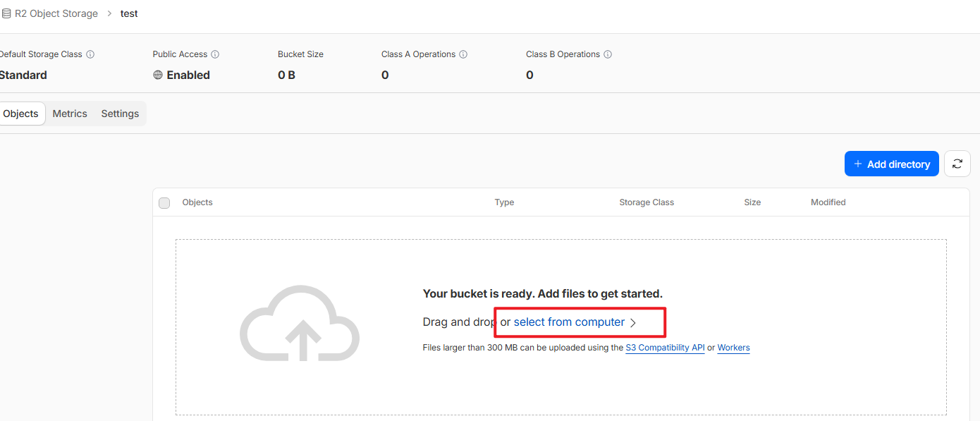Switch to the Objects tab
Screen dimensions: 980x421
tap(21, 114)
